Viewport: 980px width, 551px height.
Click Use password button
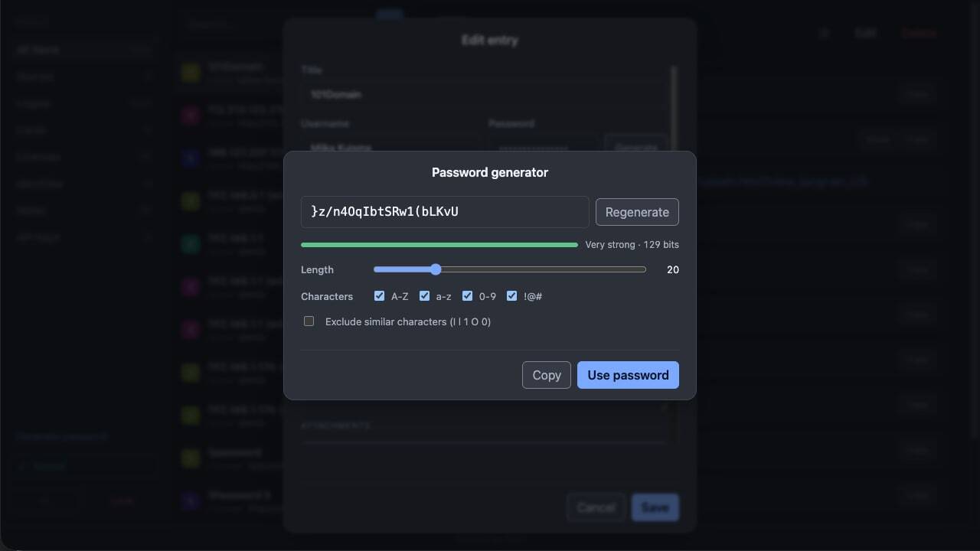point(628,375)
